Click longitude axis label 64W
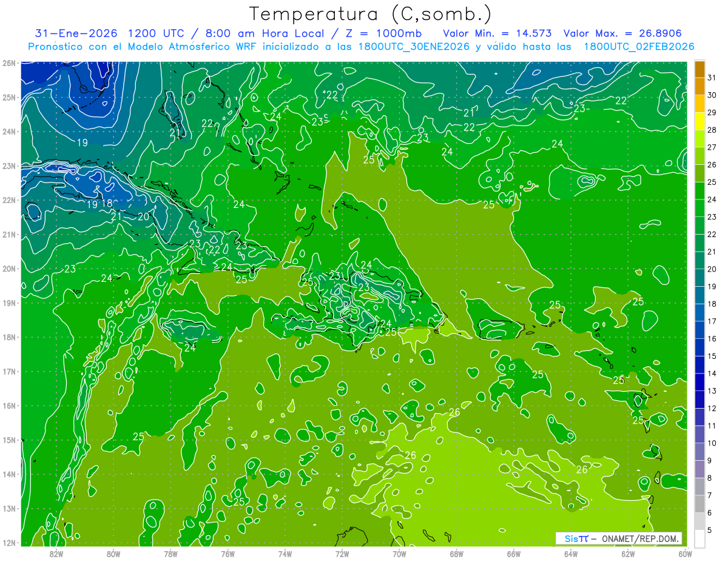 pos(571,554)
